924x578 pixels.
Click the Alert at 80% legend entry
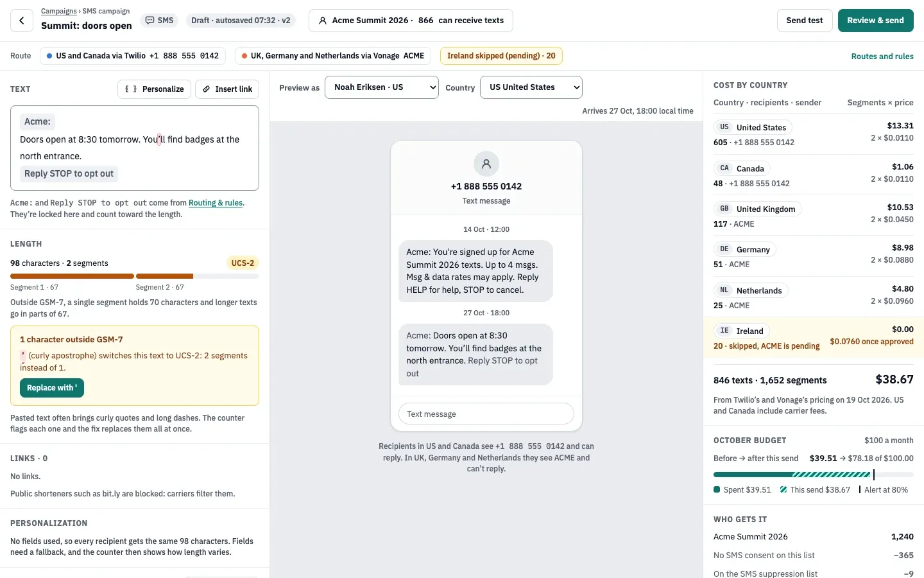tap(884, 490)
